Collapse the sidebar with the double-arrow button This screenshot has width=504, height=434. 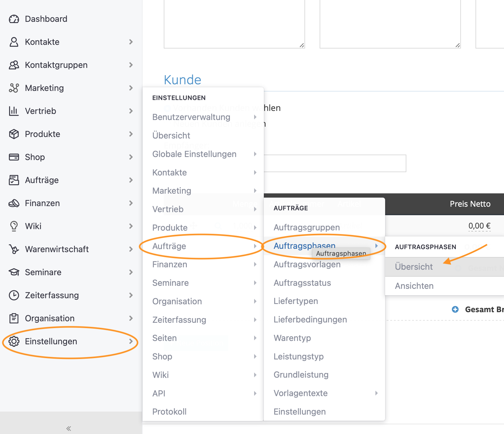68,429
